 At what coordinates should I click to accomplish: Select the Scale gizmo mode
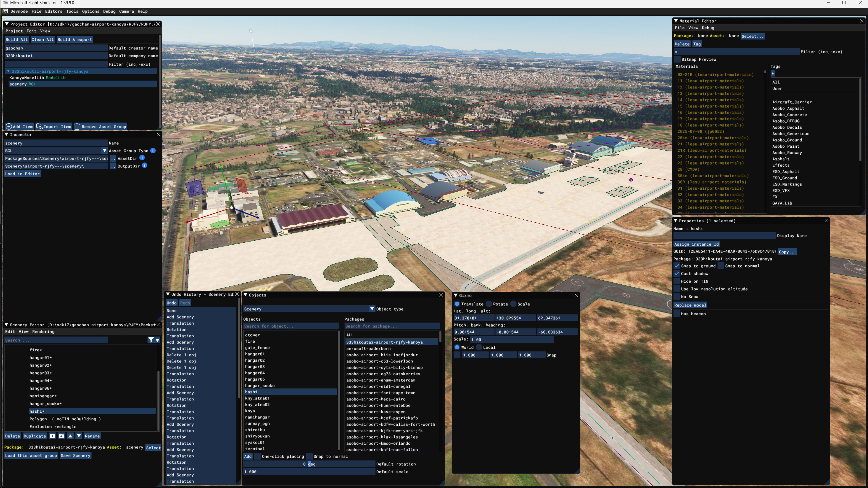[x=513, y=304]
